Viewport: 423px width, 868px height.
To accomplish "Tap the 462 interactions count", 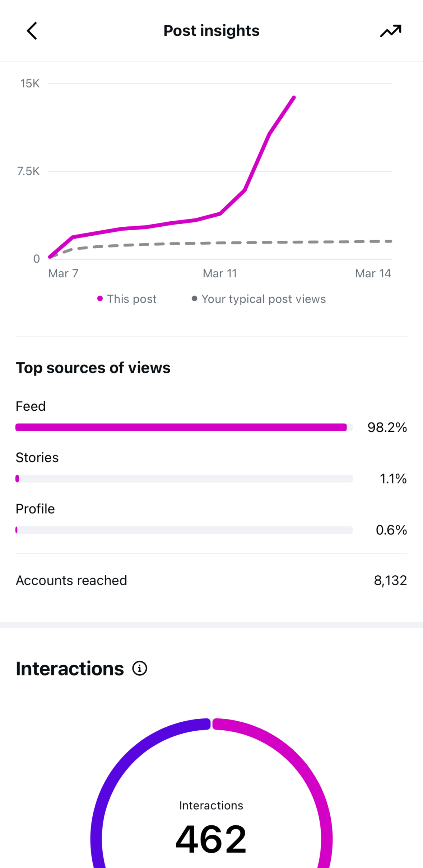I will (x=211, y=839).
